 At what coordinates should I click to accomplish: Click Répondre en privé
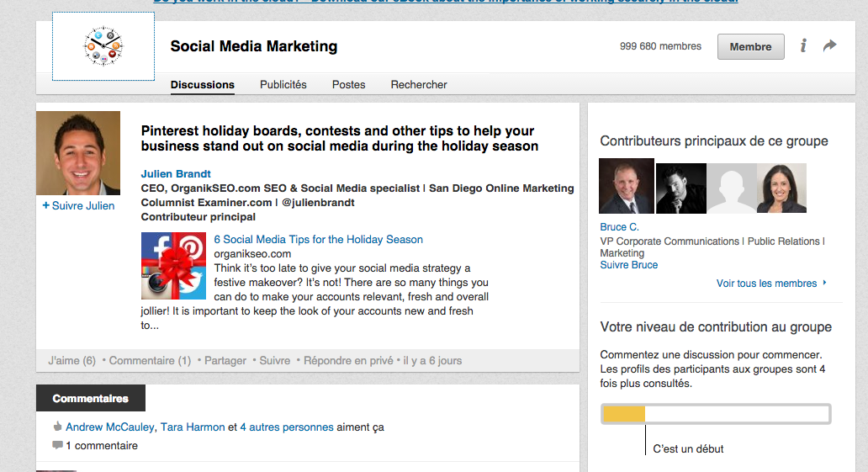(348, 361)
